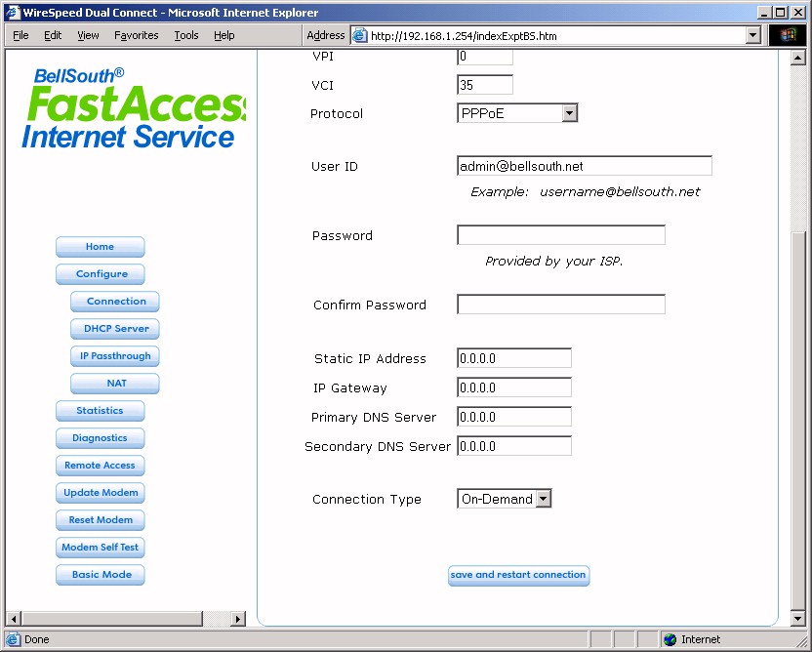
Task: Click the Confirm Password field
Action: pos(561,305)
